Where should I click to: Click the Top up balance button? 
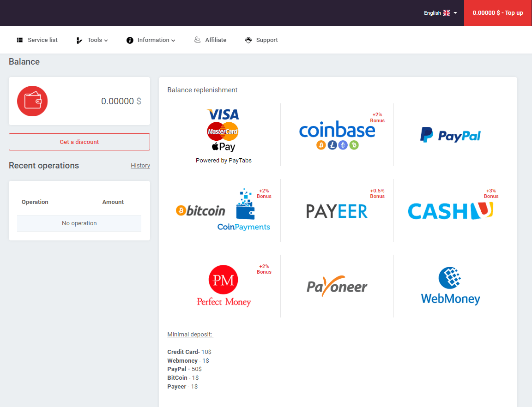click(x=498, y=13)
